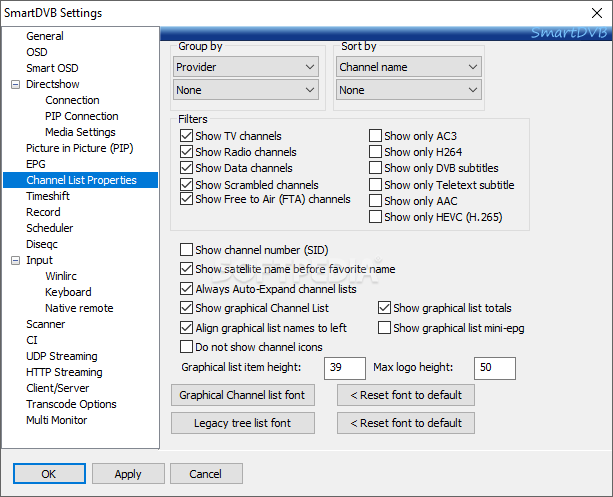Screen dimensions: 613x497
Task: Select Diseqc in the tree
Action: pos(42,244)
